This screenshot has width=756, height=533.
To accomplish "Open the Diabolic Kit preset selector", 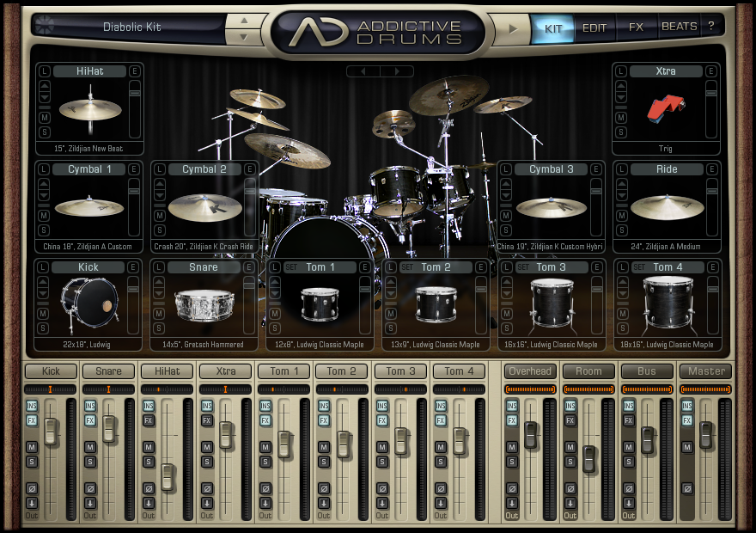I will point(132,27).
